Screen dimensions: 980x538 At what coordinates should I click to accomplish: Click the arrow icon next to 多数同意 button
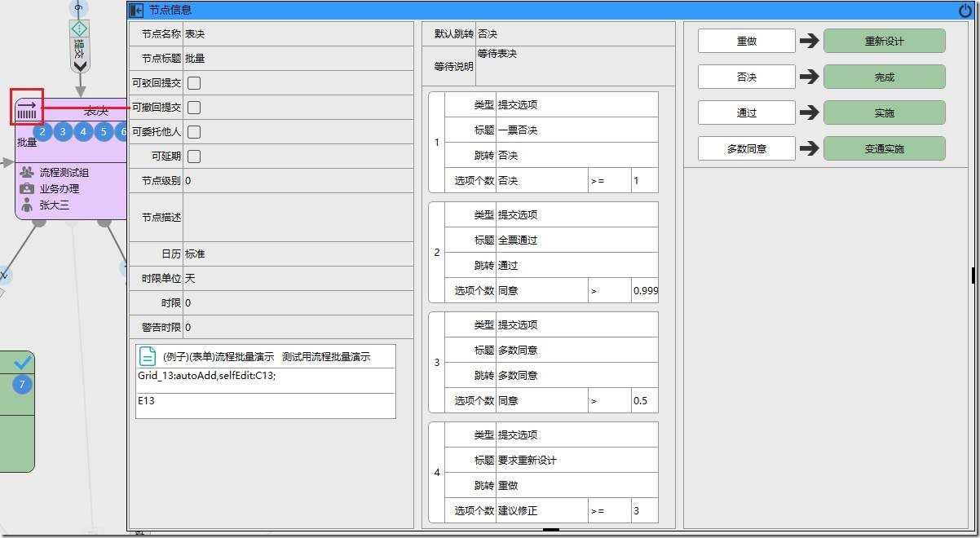809,148
